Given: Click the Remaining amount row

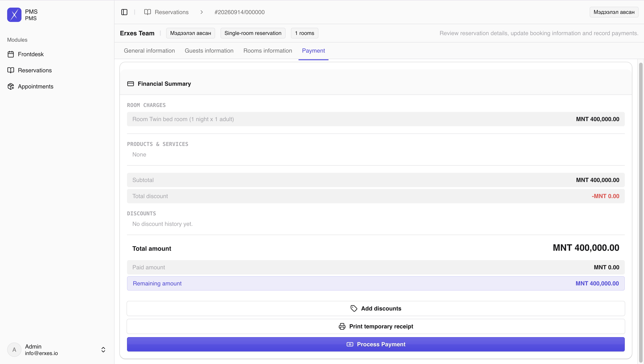Looking at the screenshot, I should pyautogui.click(x=376, y=283).
